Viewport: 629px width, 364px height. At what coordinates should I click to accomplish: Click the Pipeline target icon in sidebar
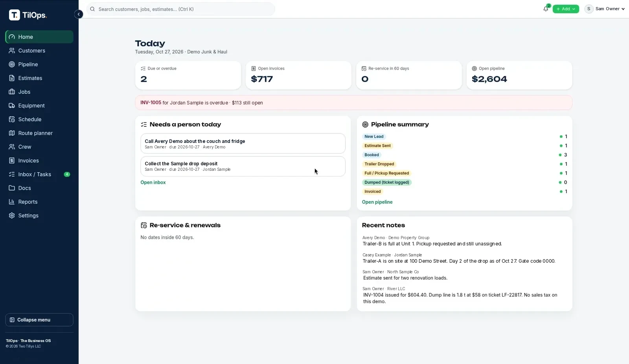point(12,64)
